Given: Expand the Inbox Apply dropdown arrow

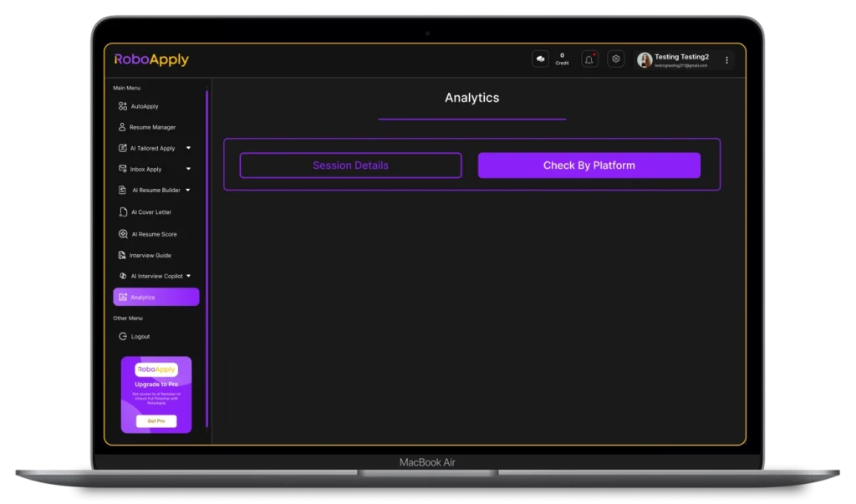Looking at the screenshot, I should 188,169.
